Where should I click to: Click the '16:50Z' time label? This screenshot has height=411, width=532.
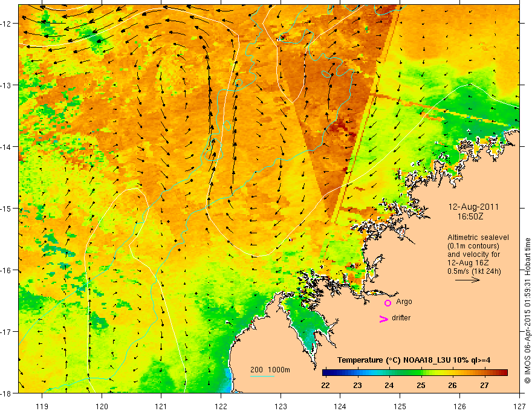click(470, 216)
